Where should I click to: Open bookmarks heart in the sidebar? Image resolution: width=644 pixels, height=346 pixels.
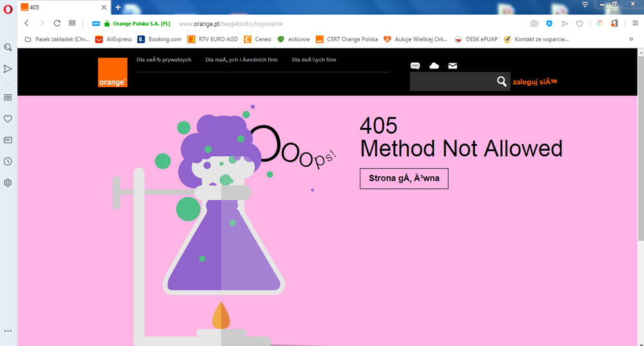pyautogui.click(x=8, y=119)
